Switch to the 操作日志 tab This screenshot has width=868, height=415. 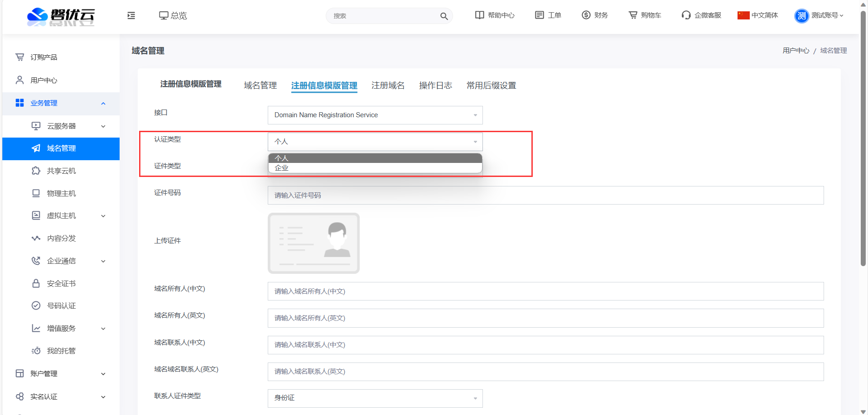click(435, 86)
